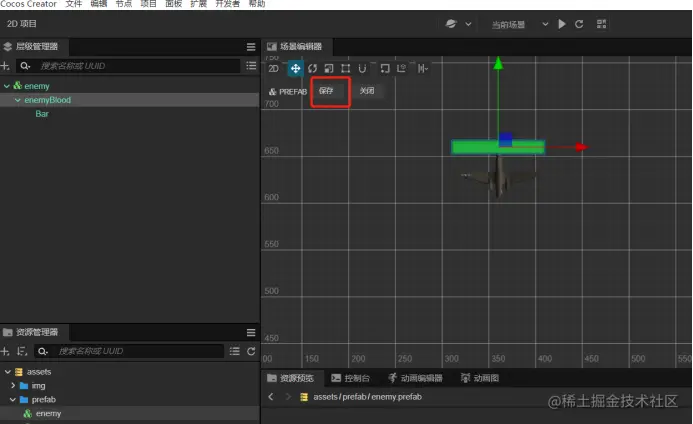
Task: Select the enemyBlood node
Action: tap(47, 100)
